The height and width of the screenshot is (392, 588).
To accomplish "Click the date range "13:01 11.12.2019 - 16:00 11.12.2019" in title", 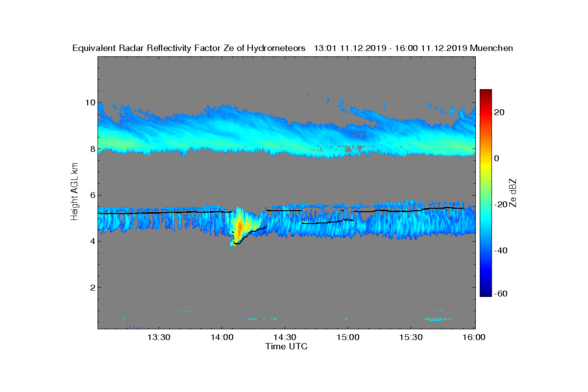I will click(390, 48).
